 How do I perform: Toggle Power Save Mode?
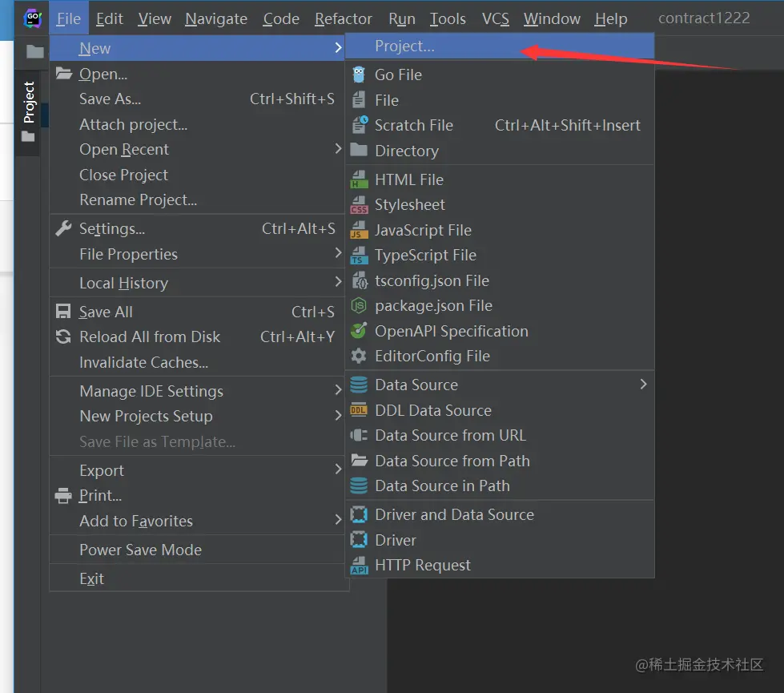point(197,550)
